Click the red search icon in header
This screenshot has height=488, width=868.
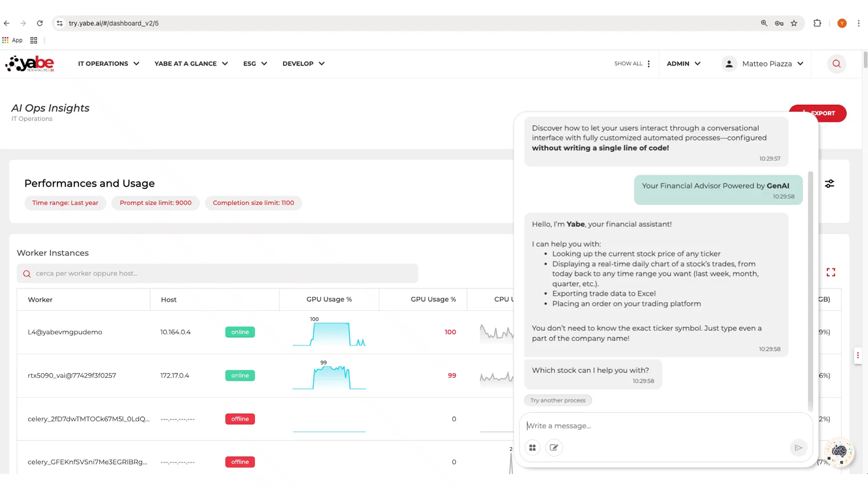click(836, 64)
